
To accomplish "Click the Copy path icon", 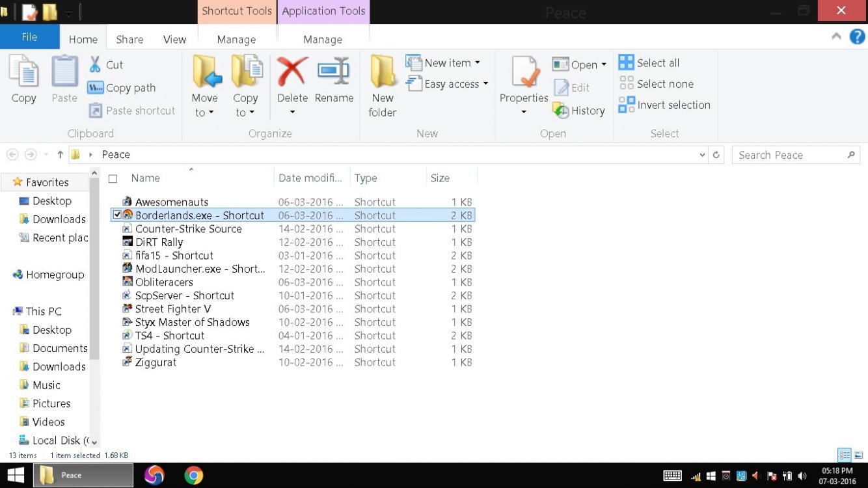I will (x=96, y=88).
